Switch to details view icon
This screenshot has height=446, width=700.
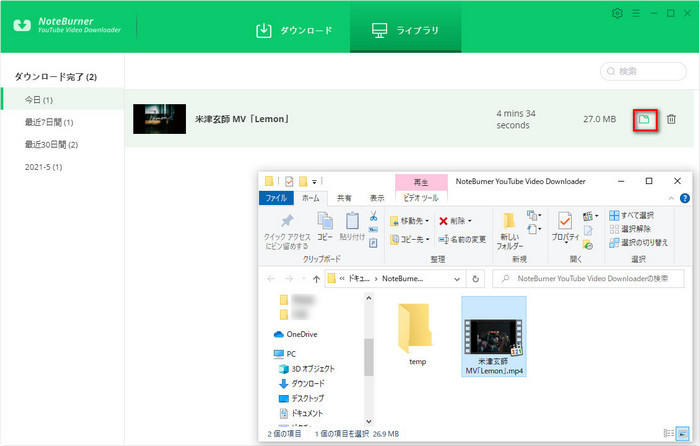pos(668,433)
